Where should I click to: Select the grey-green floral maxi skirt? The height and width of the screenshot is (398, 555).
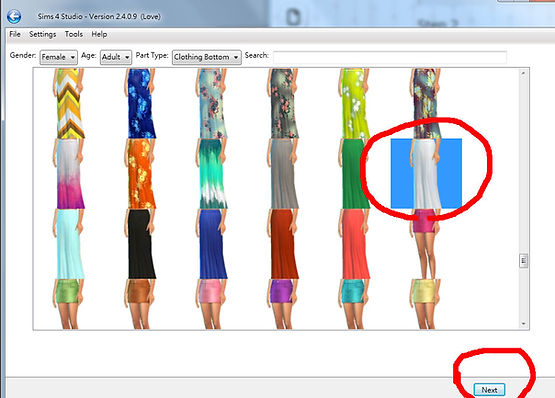point(283,103)
